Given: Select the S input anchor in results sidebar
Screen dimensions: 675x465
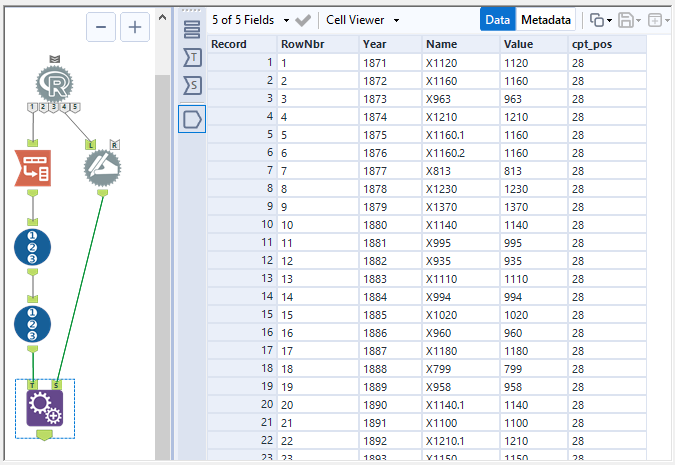Looking at the screenshot, I should pyautogui.click(x=192, y=85).
